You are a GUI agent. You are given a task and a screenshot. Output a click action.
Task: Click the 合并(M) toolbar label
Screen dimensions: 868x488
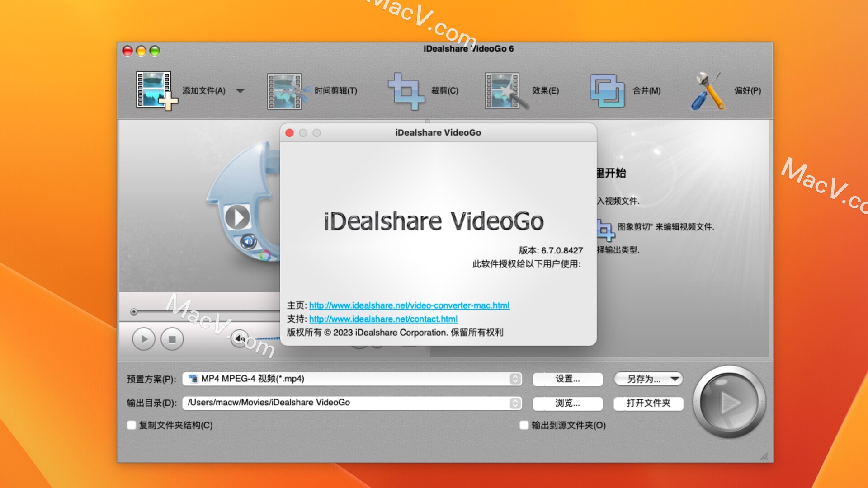coord(646,91)
